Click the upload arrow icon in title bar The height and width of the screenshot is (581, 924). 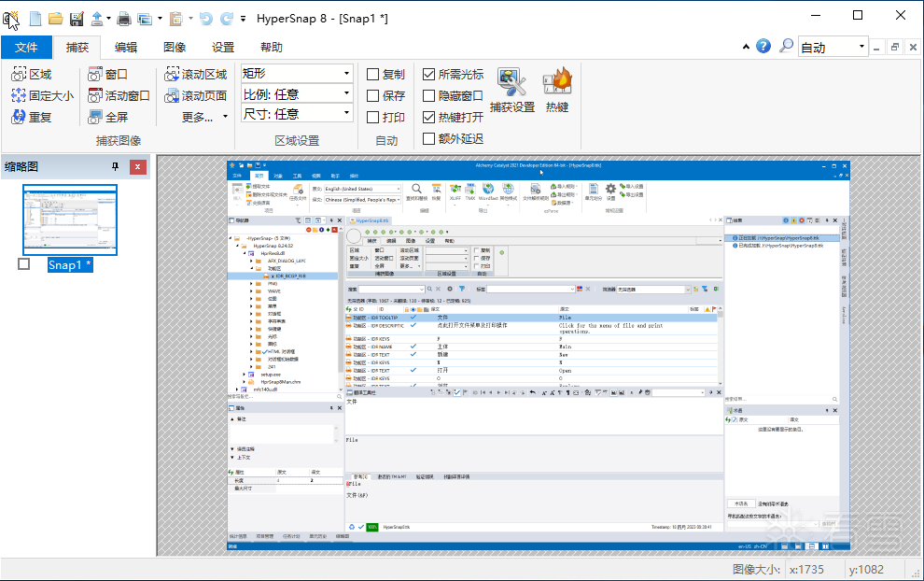(x=97, y=19)
